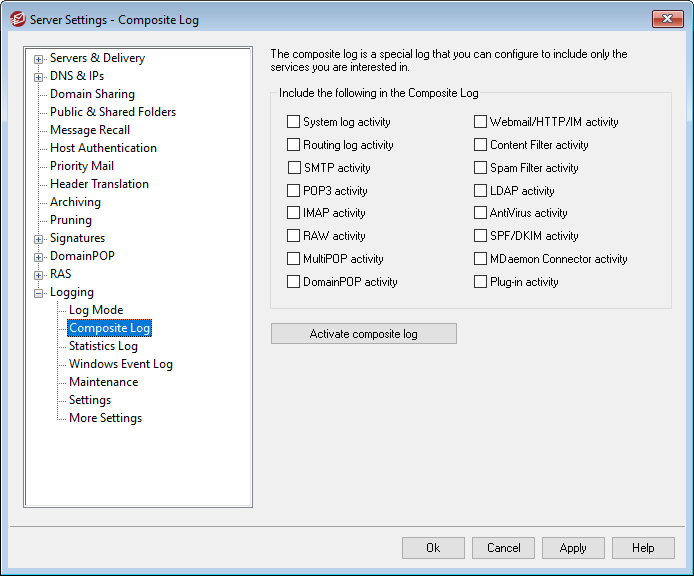Click the Apply button
The image size is (694, 576).
click(x=573, y=548)
